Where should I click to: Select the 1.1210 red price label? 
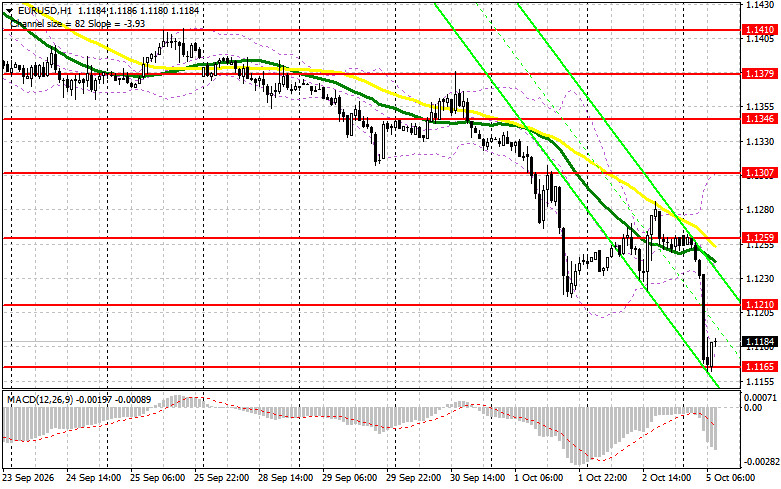(x=760, y=304)
